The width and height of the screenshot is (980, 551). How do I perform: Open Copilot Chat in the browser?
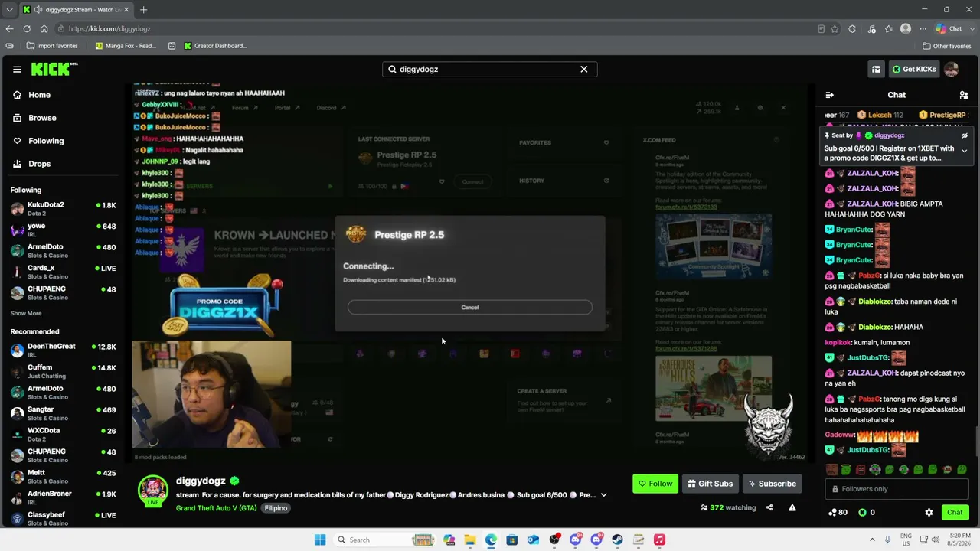(x=949, y=28)
